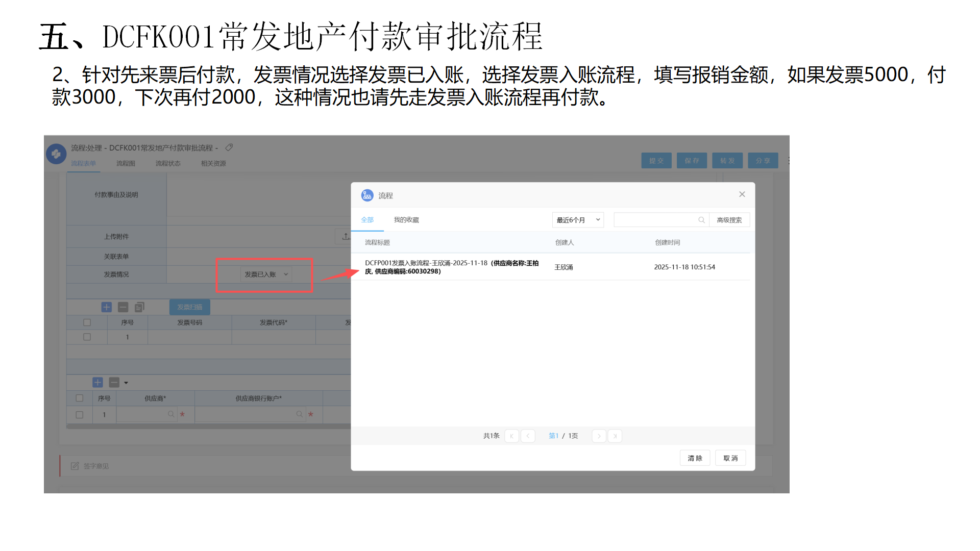980x551 pixels.
Task: Expand the caret next to supplier minus icon
Action: click(x=126, y=383)
